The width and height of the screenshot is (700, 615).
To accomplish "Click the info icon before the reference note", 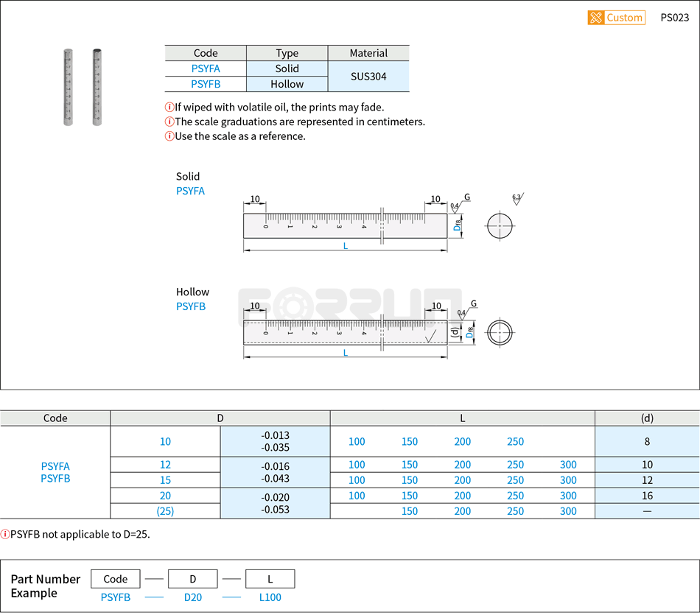I will point(168,136).
